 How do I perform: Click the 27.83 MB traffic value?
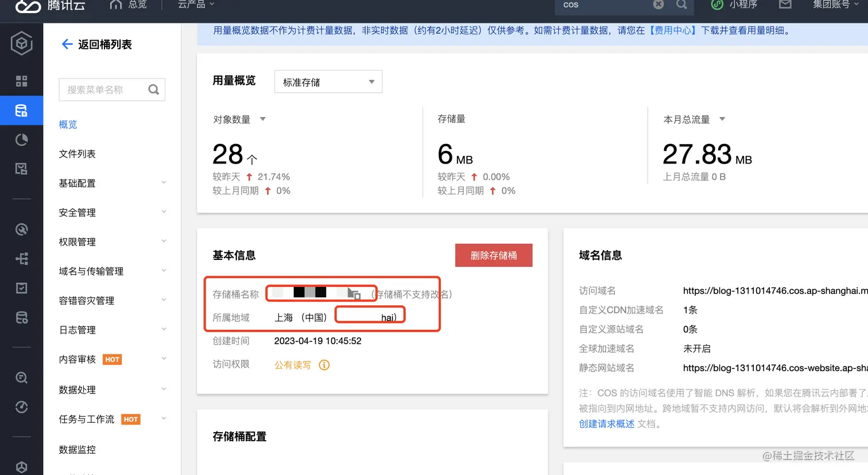click(x=707, y=154)
